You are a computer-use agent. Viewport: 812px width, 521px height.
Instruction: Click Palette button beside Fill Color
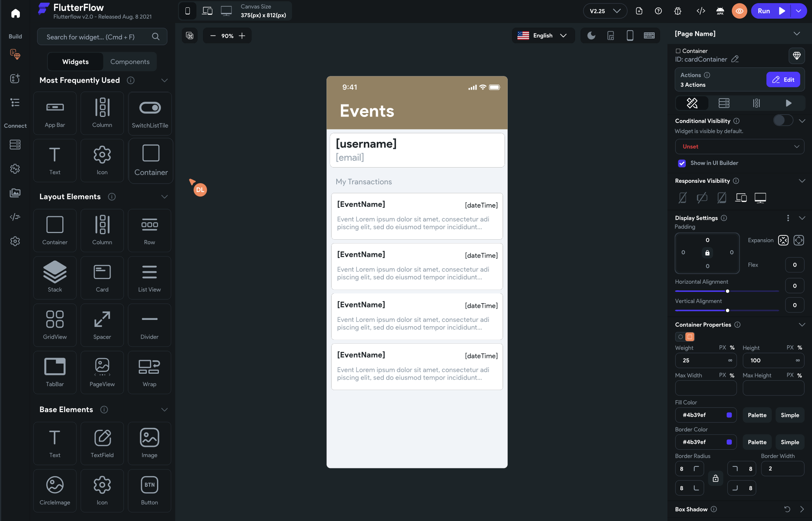point(757,415)
